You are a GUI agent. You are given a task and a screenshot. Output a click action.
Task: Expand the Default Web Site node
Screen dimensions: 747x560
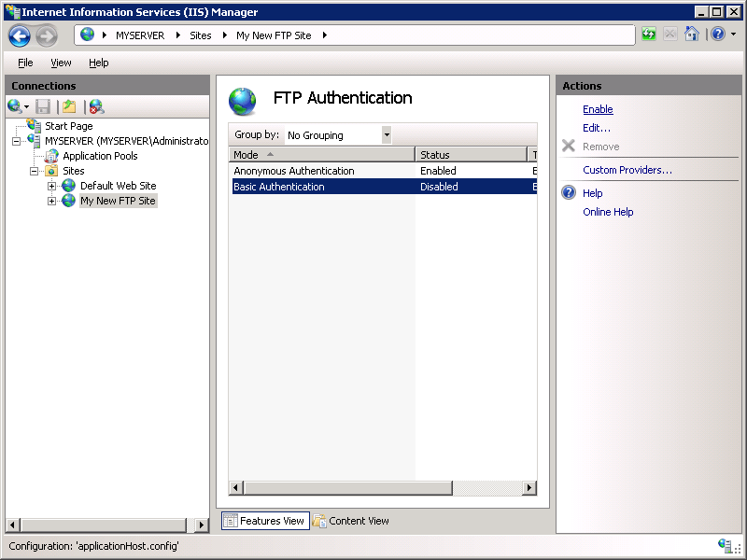click(52, 186)
